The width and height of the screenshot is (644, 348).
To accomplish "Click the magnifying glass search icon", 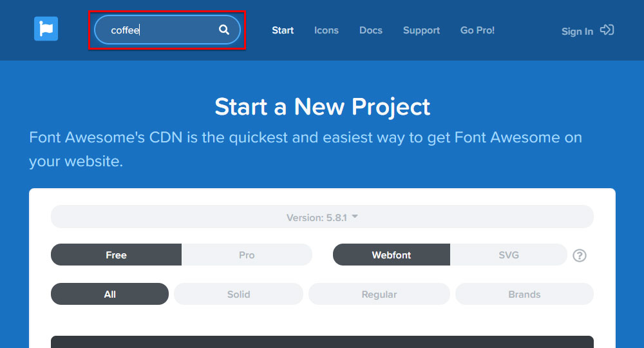I will pyautogui.click(x=224, y=30).
